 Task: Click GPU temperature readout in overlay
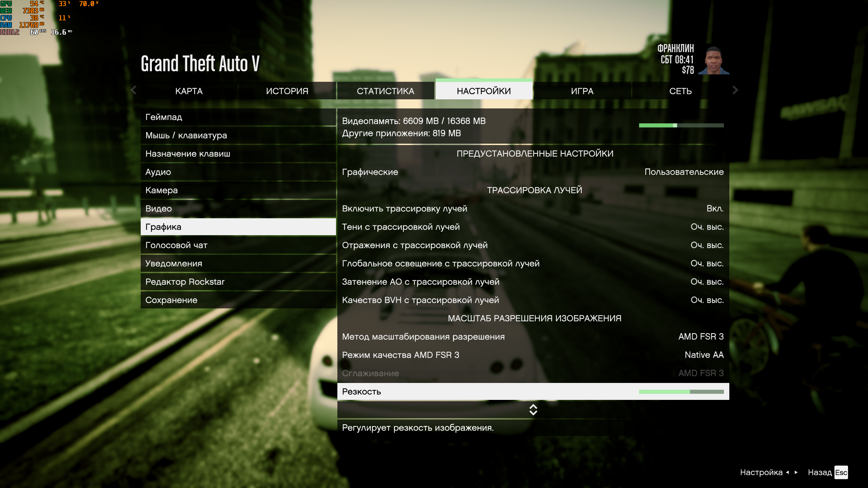(37, 4)
